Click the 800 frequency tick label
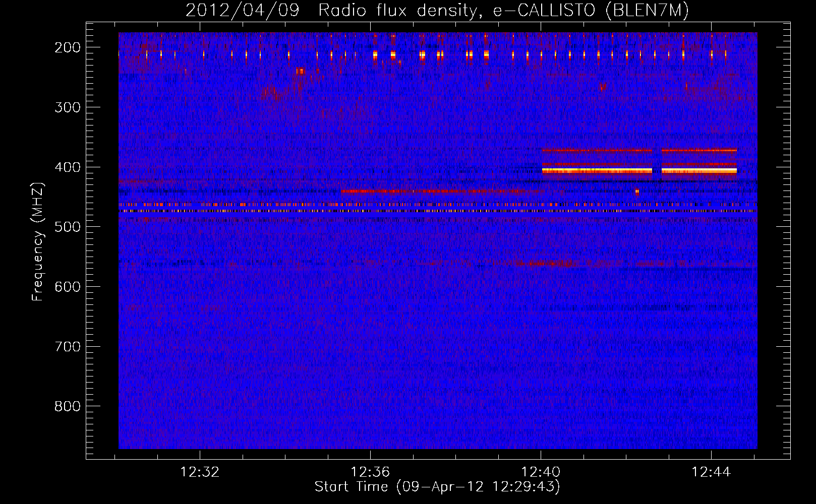 [x=68, y=406]
